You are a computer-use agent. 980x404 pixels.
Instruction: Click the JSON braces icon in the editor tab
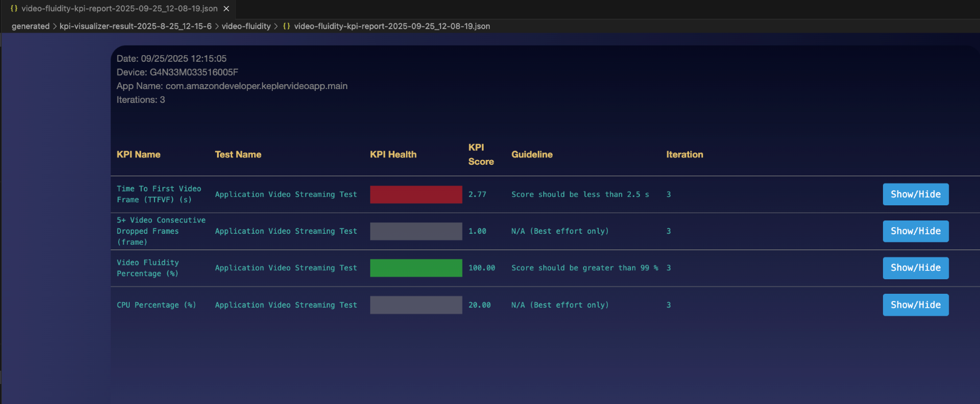tap(14, 8)
